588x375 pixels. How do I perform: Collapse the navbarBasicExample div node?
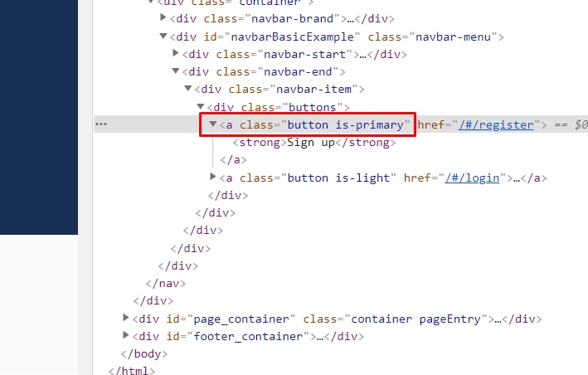(163, 36)
